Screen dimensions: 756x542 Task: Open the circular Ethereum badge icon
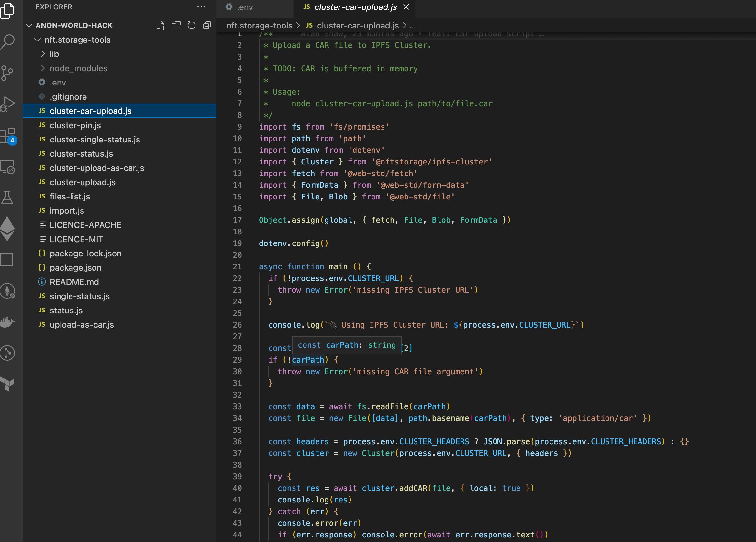[x=7, y=291]
